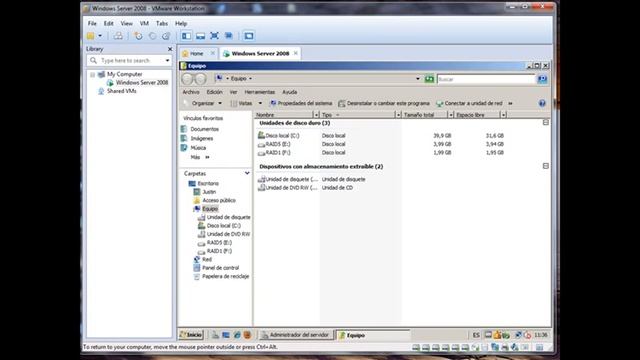Take a snapshot with the snapshot icon
Viewport: 640px width, 360px height.
[x=138, y=36]
